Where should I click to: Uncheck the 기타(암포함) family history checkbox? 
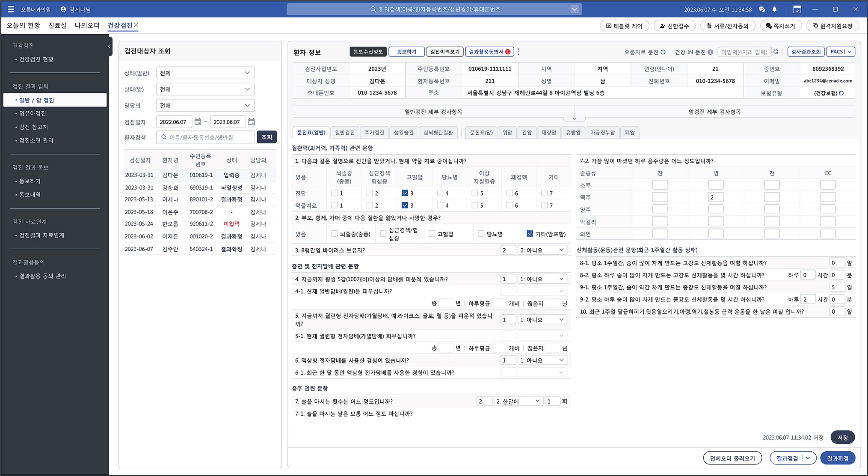(530, 234)
